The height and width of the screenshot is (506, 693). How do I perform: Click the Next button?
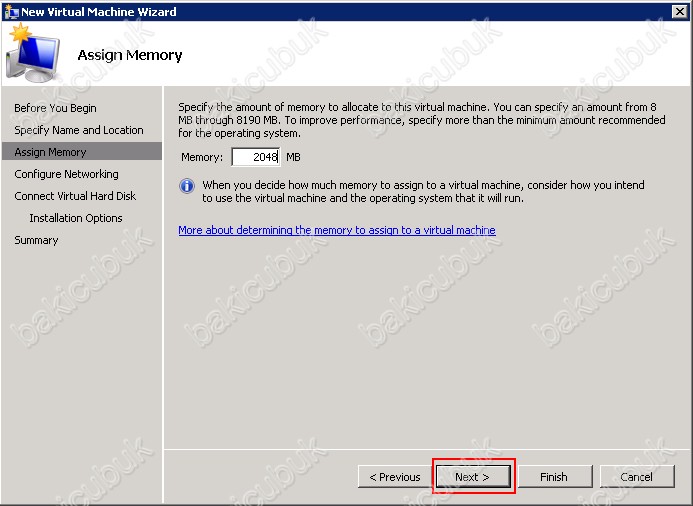pyautogui.click(x=473, y=476)
